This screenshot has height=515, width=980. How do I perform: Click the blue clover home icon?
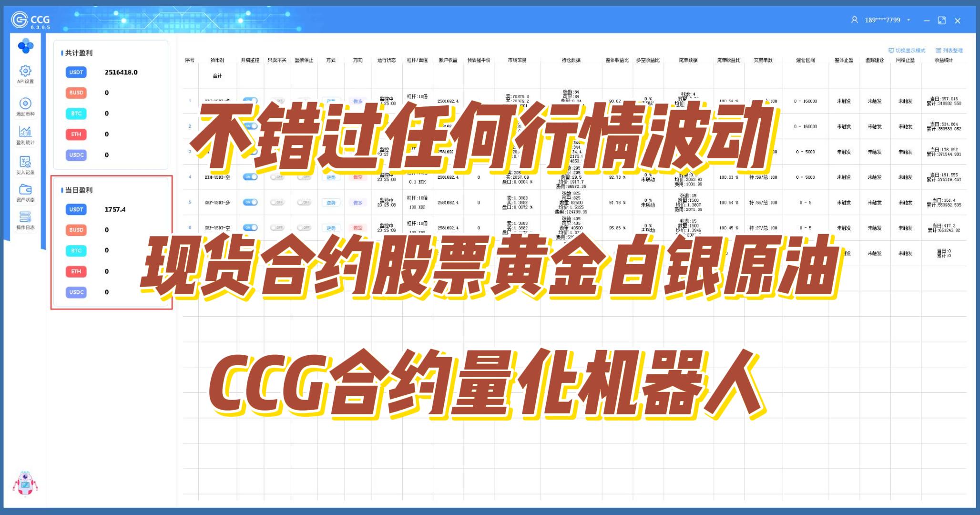[x=25, y=46]
